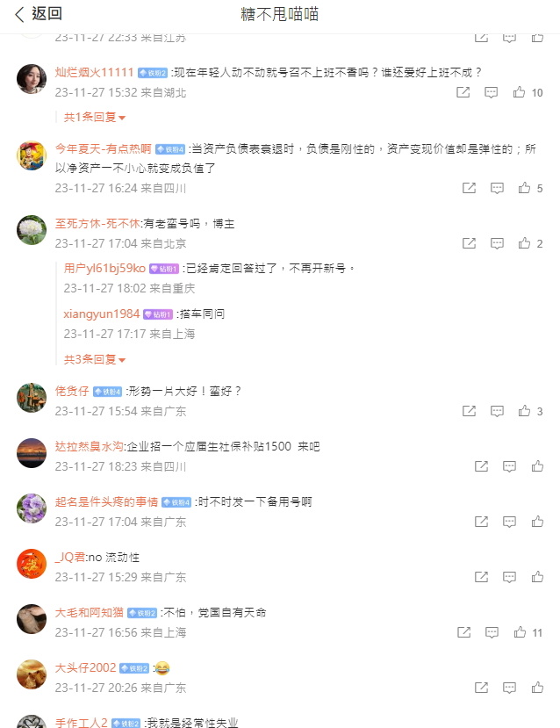This screenshot has width=560, height=728.
Task: Share the comment by 起名是件头疼的事情
Action: [x=481, y=522]
